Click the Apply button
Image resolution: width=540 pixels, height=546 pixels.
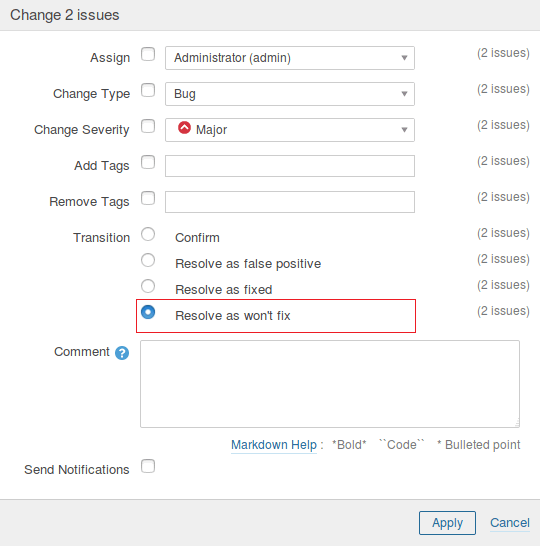tap(447, 523)
